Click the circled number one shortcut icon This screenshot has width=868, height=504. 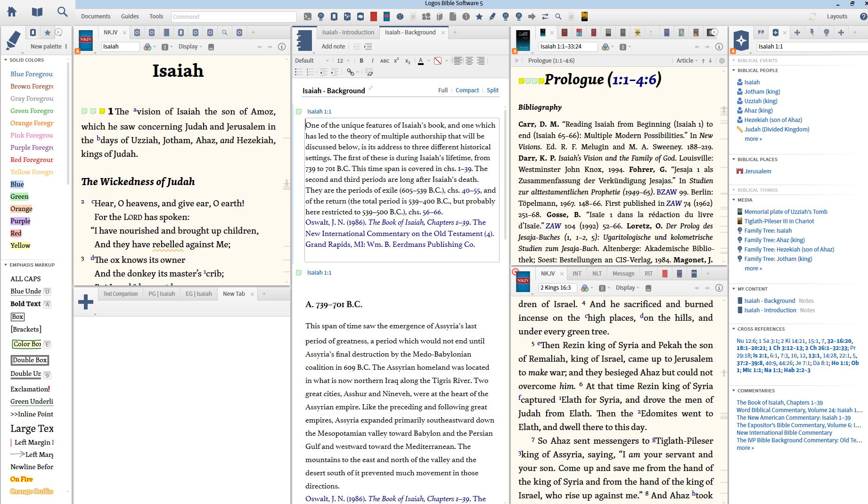(x=466, y=16)
